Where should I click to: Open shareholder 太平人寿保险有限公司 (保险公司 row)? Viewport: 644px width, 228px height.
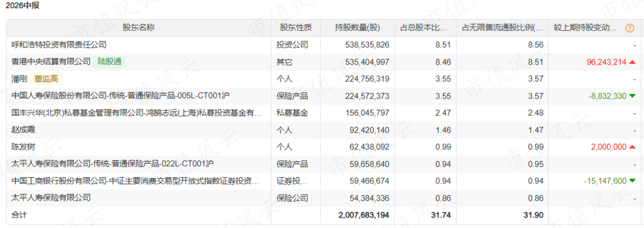click(51, 198)
